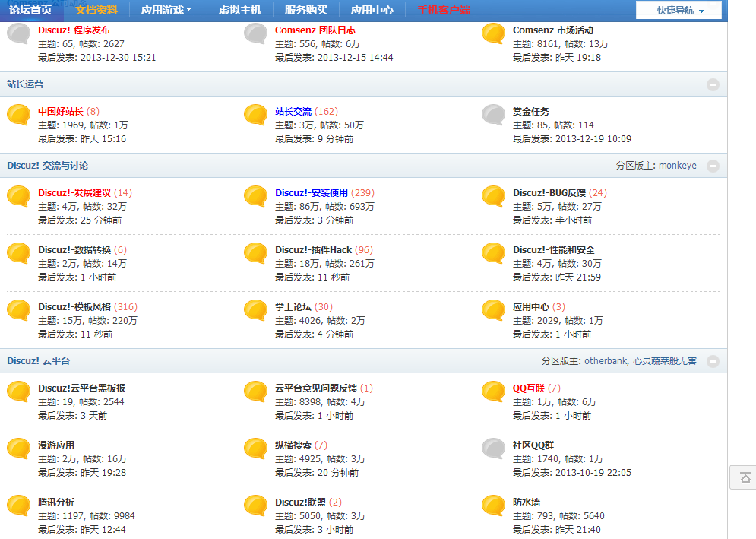Open the Discuz! 云平台 category title

pyautogui.click(x=39, y=361)
